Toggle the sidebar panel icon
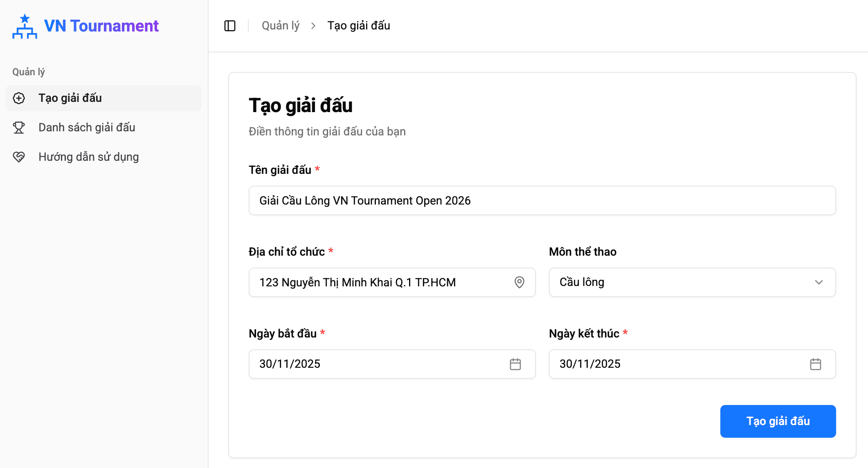The width and height of the screenshot is (868, 468). point(230,26)
